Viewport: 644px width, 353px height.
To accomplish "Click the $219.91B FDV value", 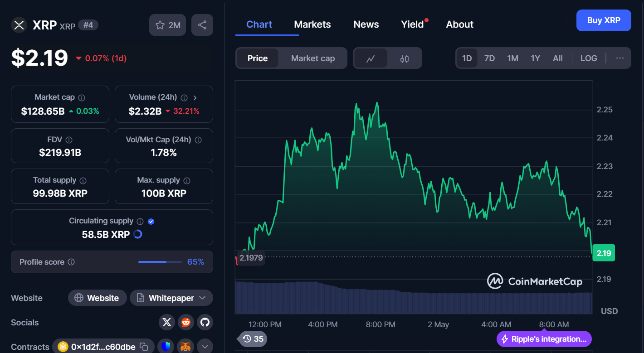I will [60, 153].
